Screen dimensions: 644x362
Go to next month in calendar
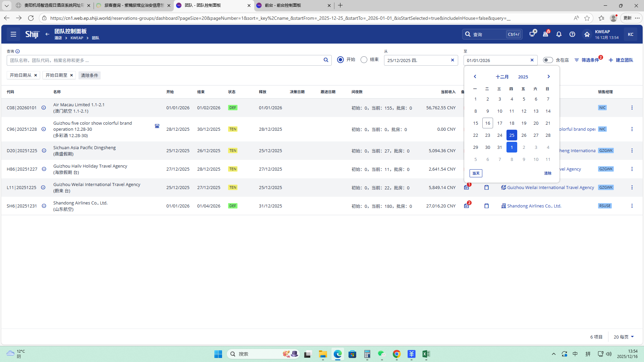point(548,77)
